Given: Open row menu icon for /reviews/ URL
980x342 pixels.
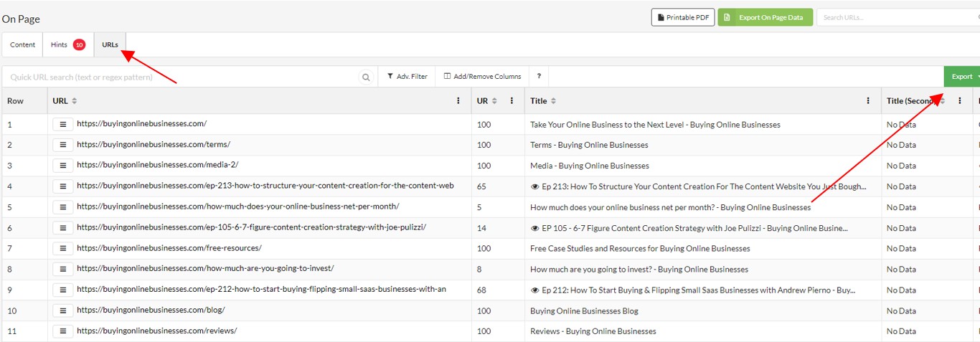Looking at the screenshot, I should (62, 332).
